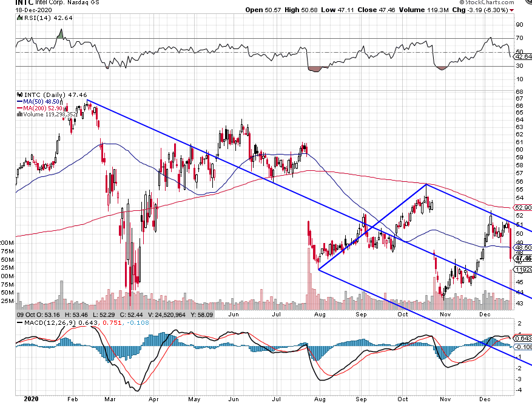Click the 67 price label on right axis
Screen dimensions: 532x403
tap(519, 99)
